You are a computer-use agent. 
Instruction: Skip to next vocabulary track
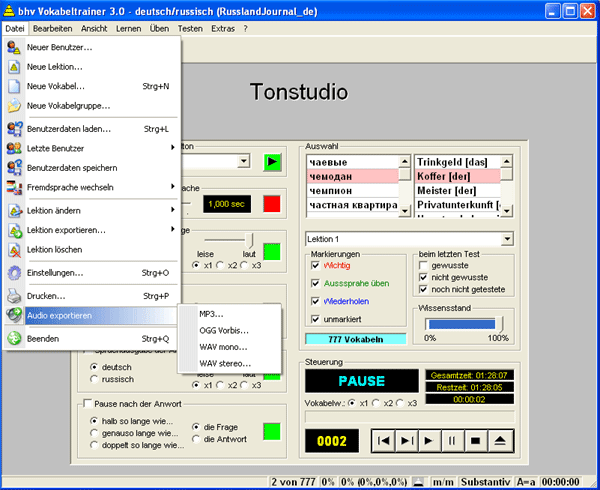click(x=406, y=441)
